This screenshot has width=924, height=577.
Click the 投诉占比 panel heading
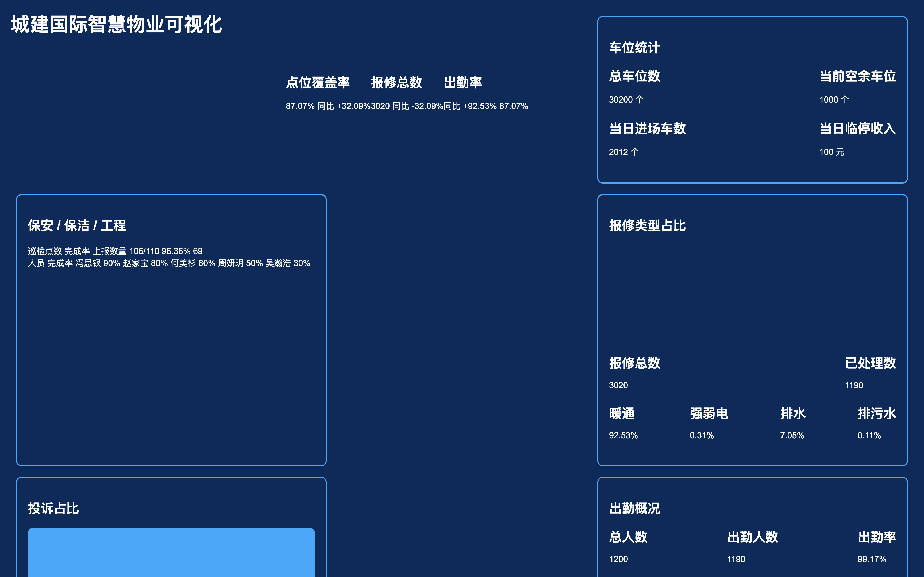[53, 508]
